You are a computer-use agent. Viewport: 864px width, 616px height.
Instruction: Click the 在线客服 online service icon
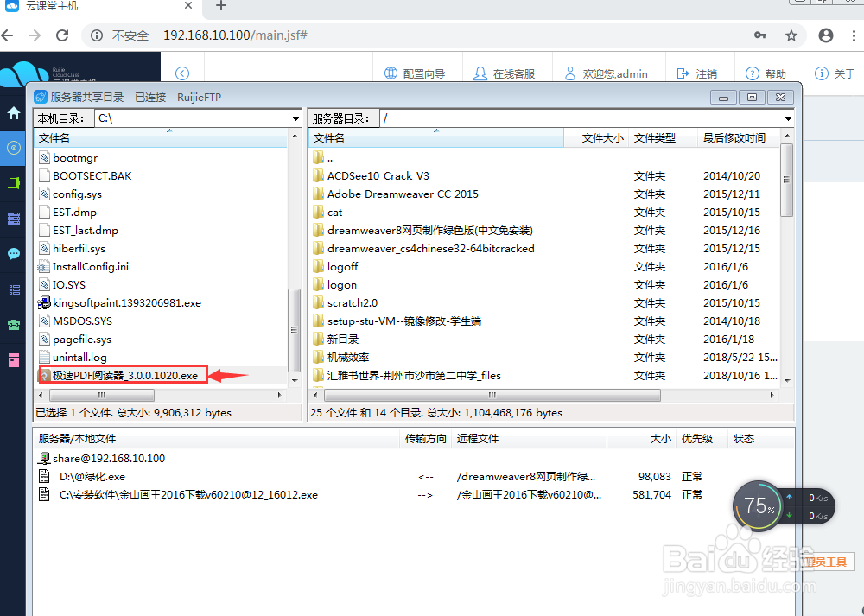(507, 73)
